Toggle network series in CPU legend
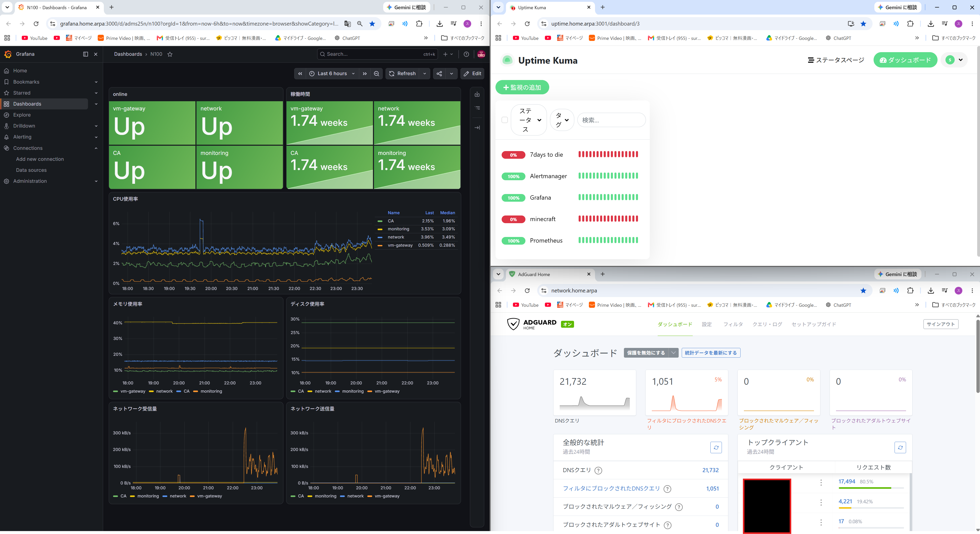Screen dimensions: 980x534 click(396, 237)
